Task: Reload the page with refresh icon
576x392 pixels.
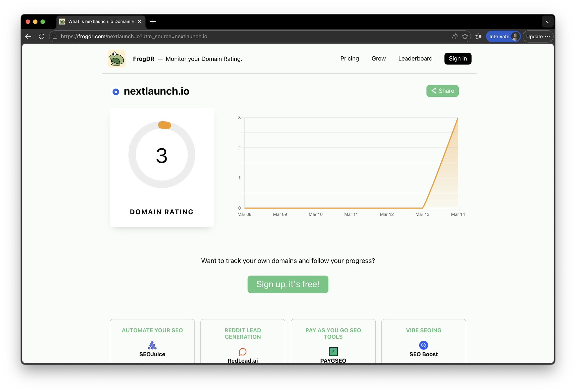Action: click(x=42, y=36)
